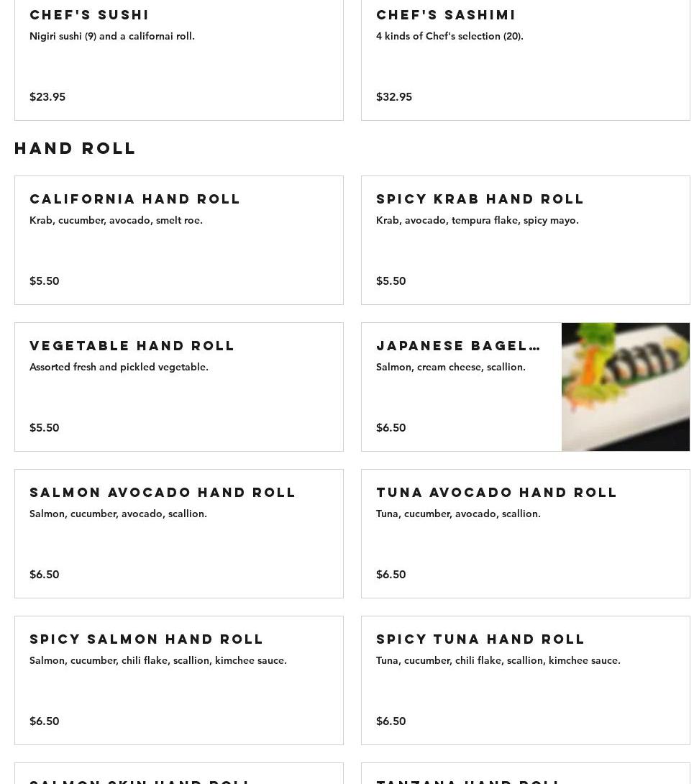694x784 pixels.
Task: Click the $6.50 price under Japanese Bagel
Action: tap(391, 428)
